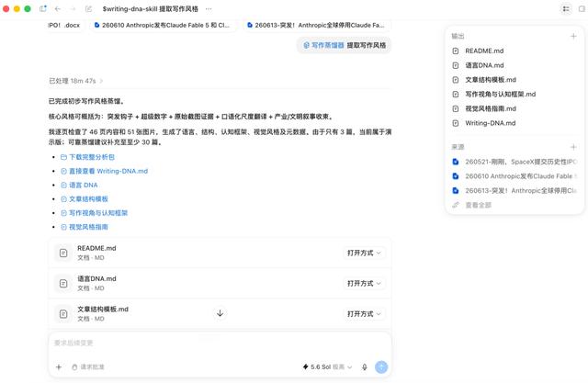This screenshot has width=588, height=383.
Task: Add attachment using plus icon in composer
Action: [x=59, y=366]
